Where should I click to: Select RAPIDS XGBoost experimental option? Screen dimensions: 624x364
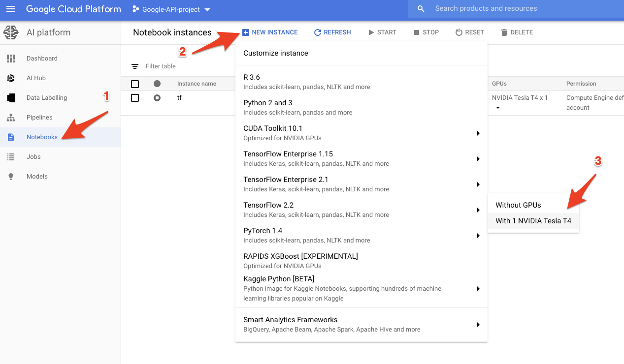click(x=361, y=261)
